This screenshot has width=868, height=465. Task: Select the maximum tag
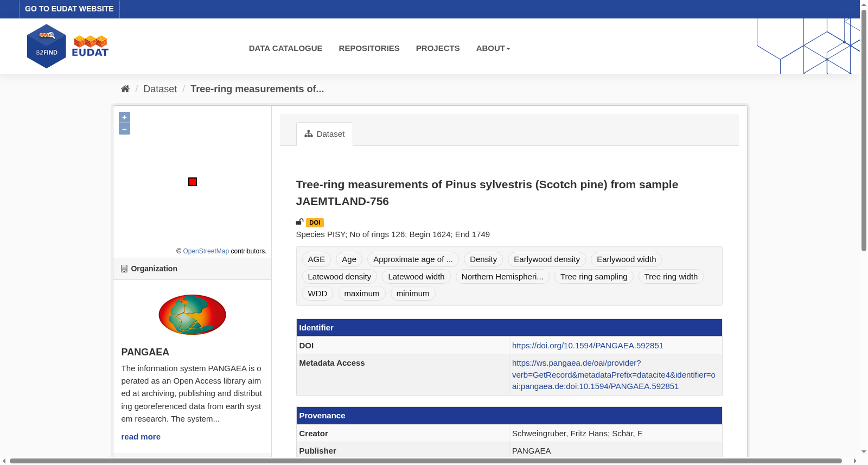(362, 294)
